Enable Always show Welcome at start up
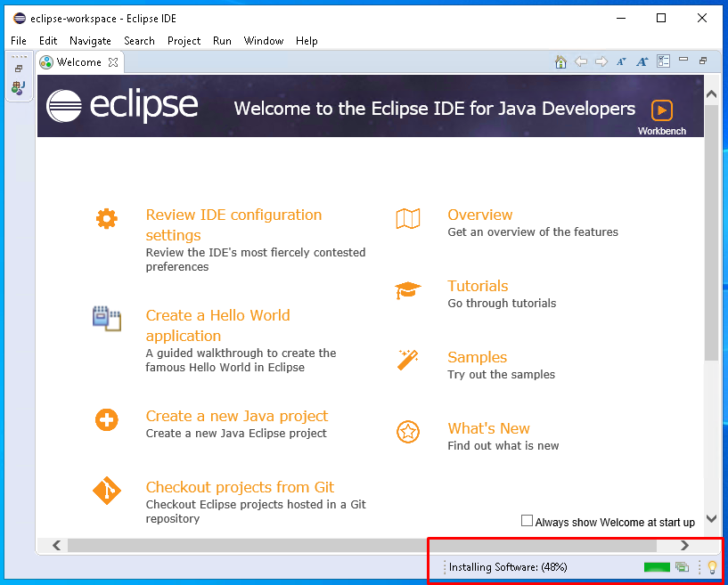 527,521
